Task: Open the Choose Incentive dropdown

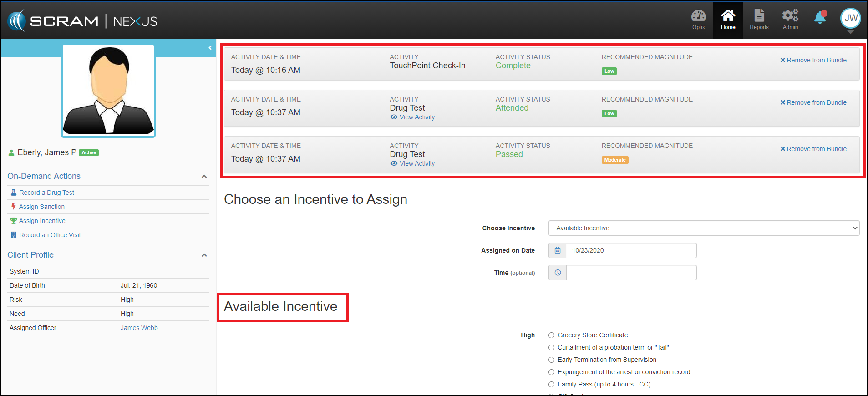Action: 704,228
